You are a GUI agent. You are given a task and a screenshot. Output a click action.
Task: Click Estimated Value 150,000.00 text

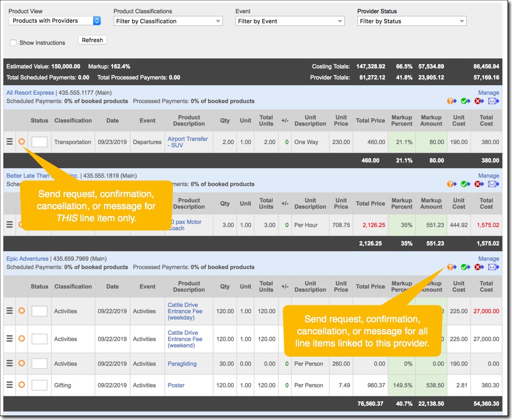click(43, 66)
